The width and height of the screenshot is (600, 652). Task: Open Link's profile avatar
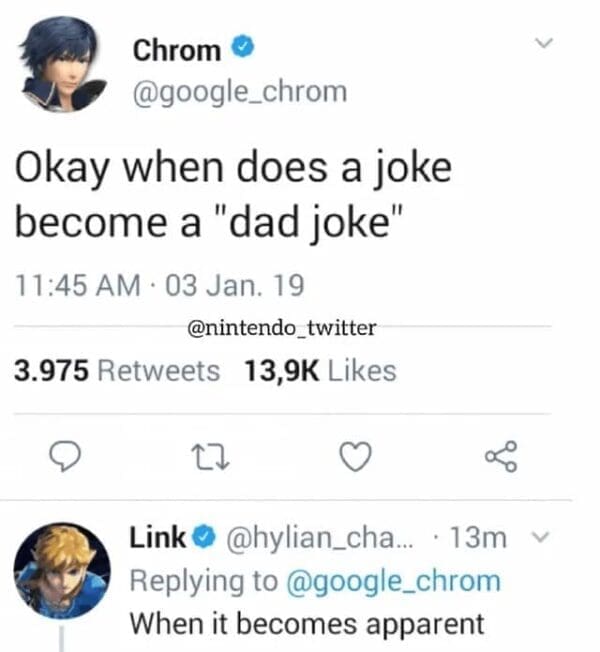click(62, 569)
